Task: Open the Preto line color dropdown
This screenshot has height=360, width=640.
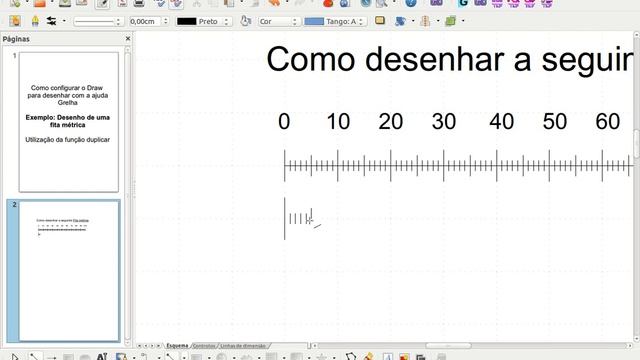Action: [204, 21]
